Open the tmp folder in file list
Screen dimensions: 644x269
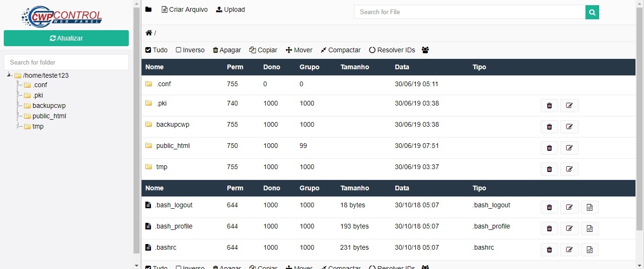click(162, 167)
